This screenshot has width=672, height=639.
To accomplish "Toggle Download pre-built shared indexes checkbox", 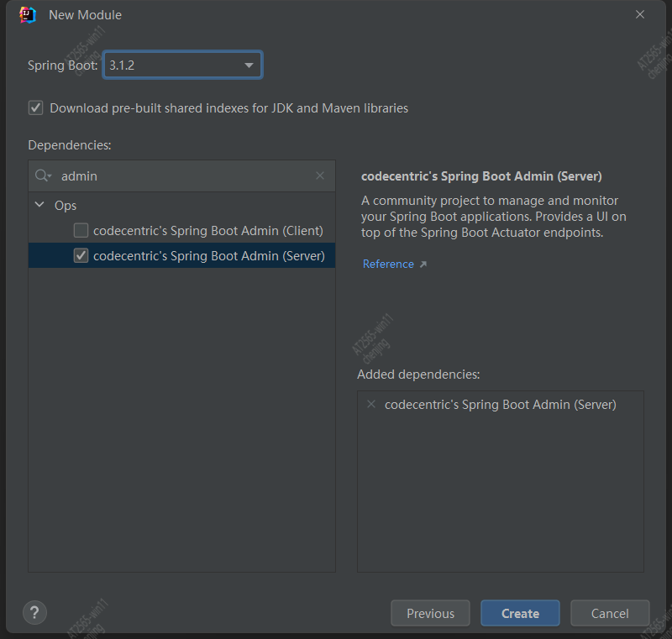I will click(x=35, y=107).
